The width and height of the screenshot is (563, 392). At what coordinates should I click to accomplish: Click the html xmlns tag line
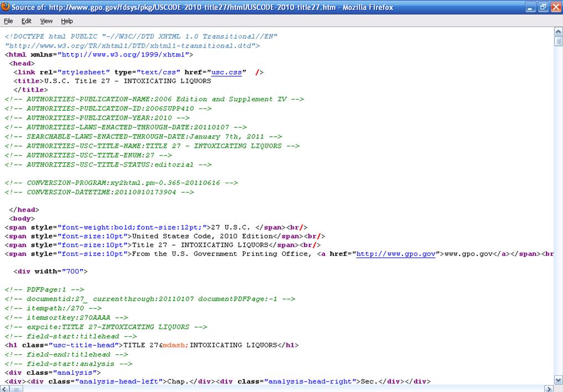coord(99,55)
